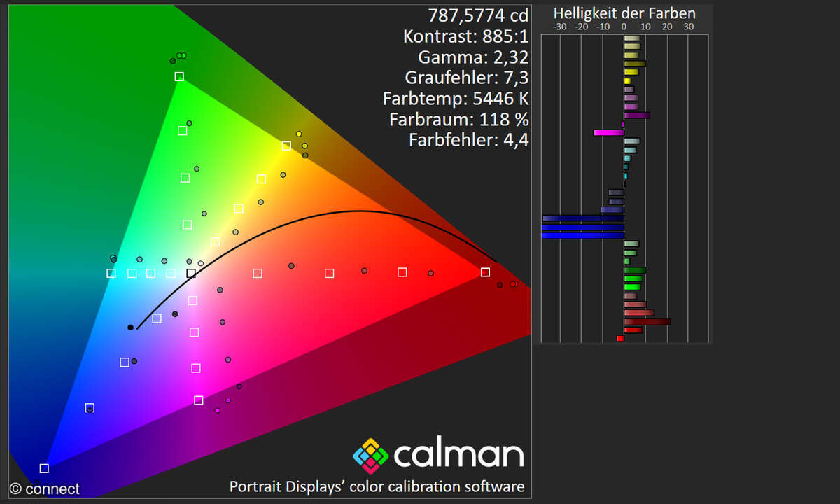Viewport: 840px width, 504px height.
Task: Click the white square at the blue primary corner
Action: [x=44, y=468]
